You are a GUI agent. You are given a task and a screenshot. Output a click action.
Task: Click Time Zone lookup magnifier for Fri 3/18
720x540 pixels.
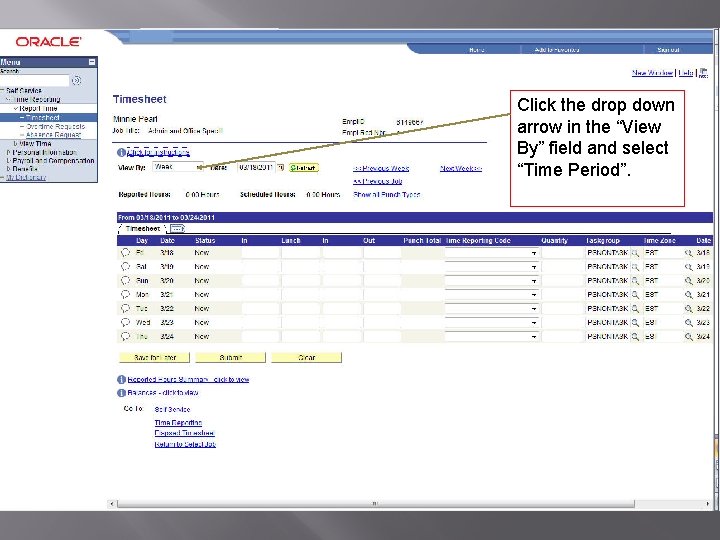pos(688,253)
